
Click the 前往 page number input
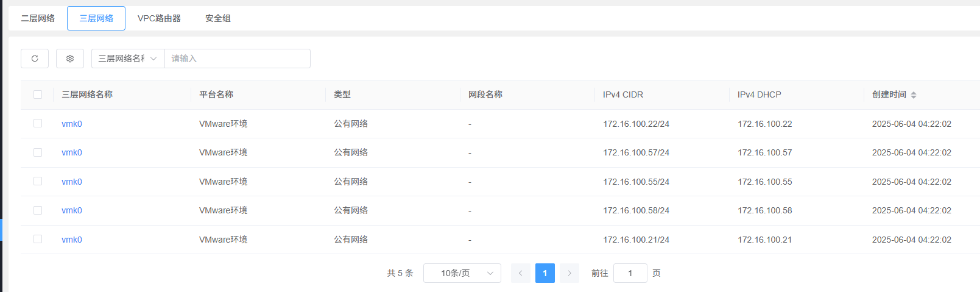click(x=630, y=273)
